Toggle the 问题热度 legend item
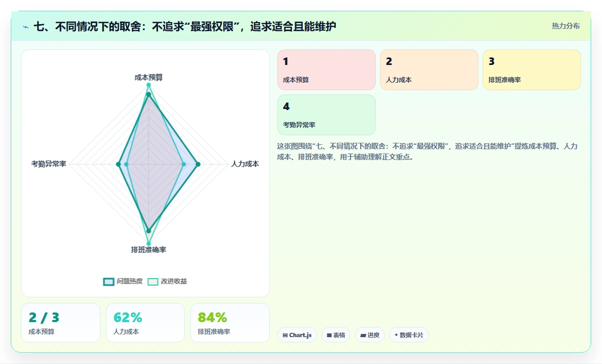The image size is (602, 364). pos(123,281)
